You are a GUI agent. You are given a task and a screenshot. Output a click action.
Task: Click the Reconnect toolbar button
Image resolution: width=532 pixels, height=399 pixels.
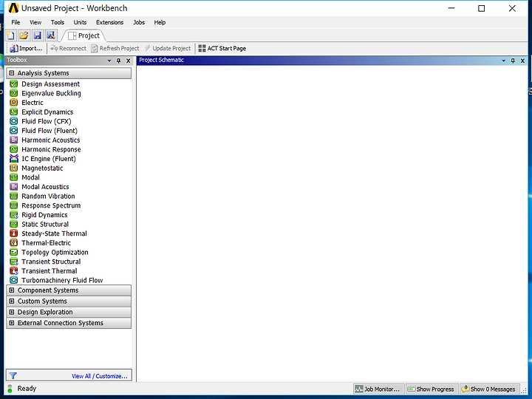coord(68,49)
